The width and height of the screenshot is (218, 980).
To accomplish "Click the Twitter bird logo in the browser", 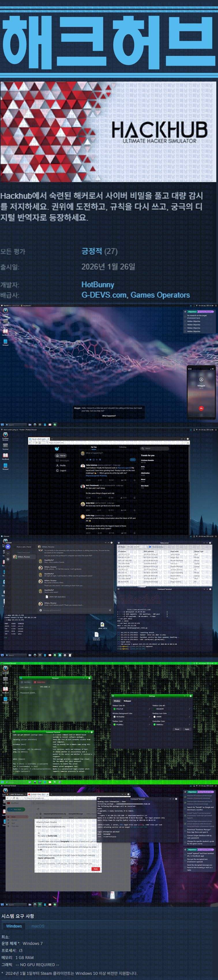I will [57, 449].
